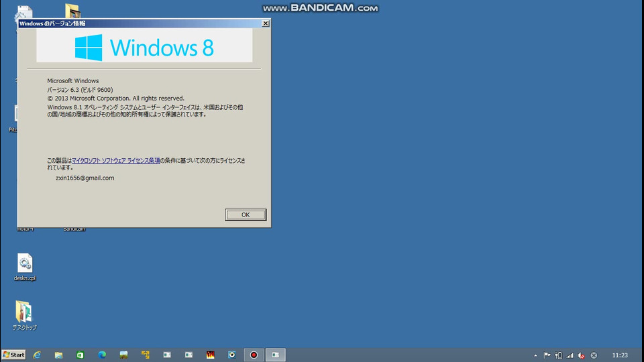Viewport: 644px width, 362px height.
Task: Open the green Store app on taskbar
Action: pos(80,355)
